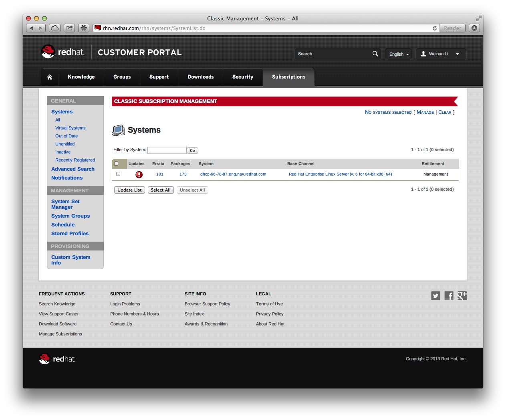Open Red Hat Facebook icon
The height and width of the screenshot is (420, 506).
(449, 296)
